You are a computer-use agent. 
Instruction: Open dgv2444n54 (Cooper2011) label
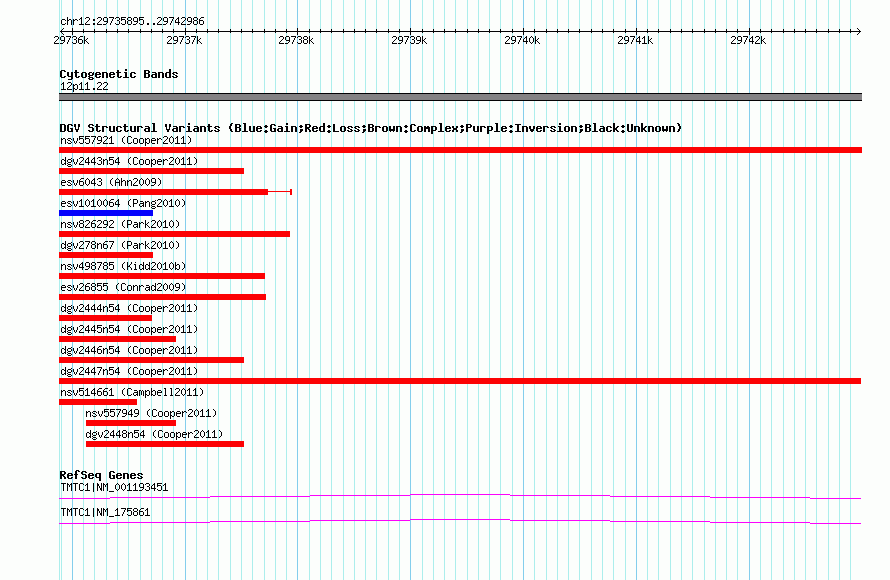pyautogui.click(x=129, y=308)
